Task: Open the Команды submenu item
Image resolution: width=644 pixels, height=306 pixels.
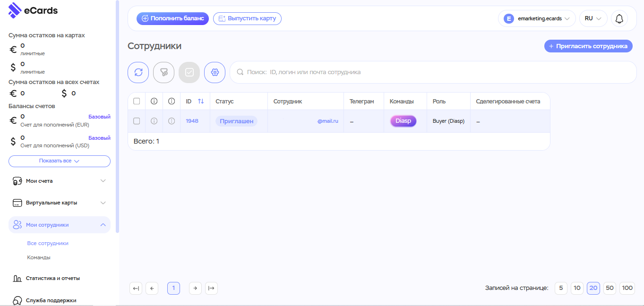Action: click(39, 258)
